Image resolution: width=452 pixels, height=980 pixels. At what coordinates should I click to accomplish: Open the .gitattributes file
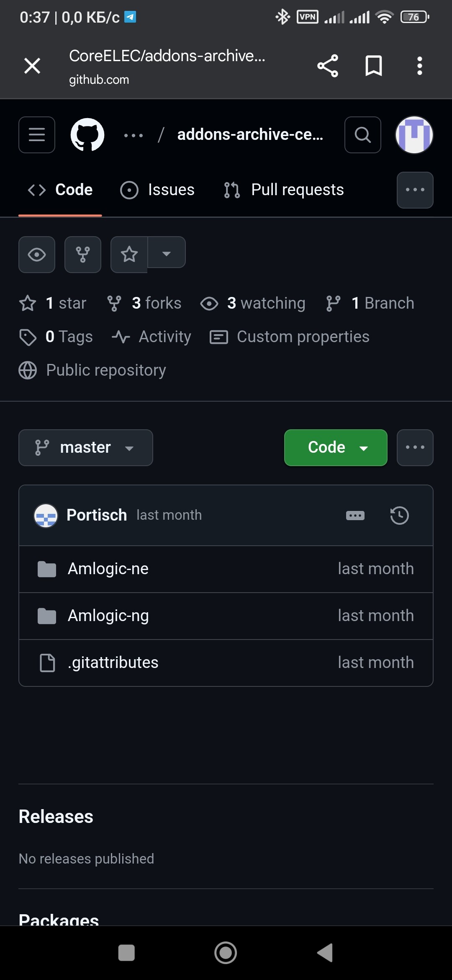tap(113, 663)
